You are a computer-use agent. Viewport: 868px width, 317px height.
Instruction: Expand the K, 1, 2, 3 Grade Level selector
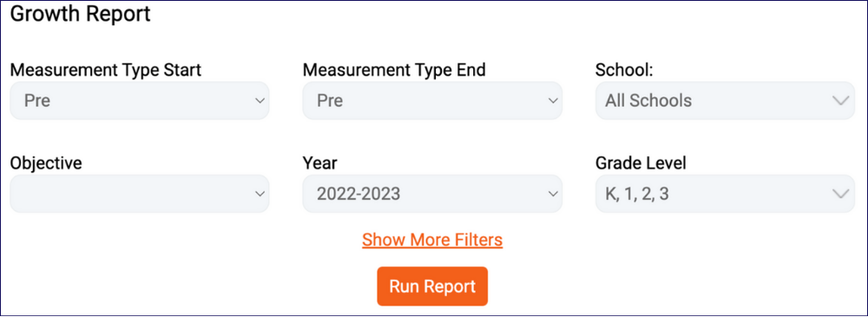coord(725,194)
